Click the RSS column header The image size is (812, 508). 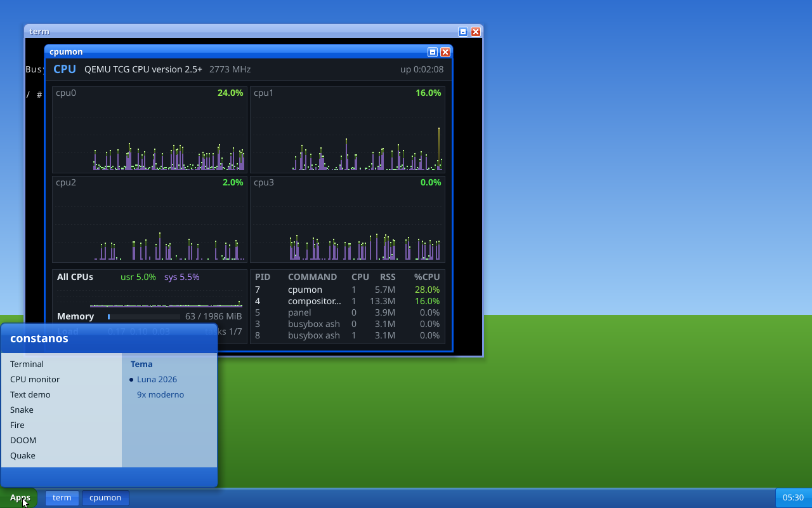388,277
